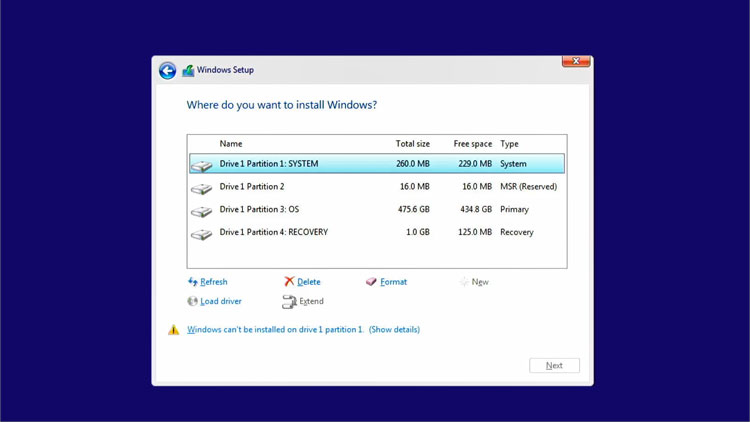The image size is (750, 422).
Task: Click the MSR (Reserved) type cell
Action: coord(529,187)
